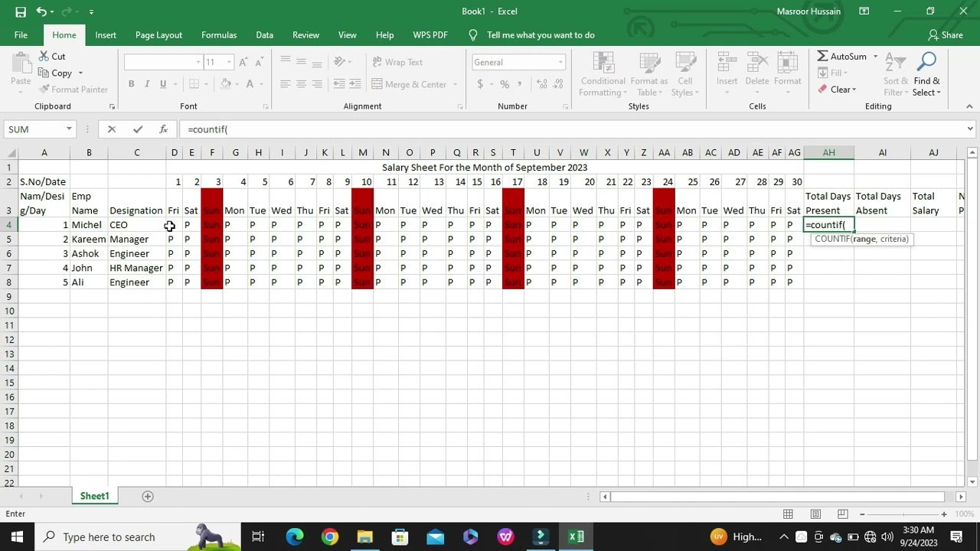Toggle Underline formatting
980x551 pixels.
pyautogui.click(x=163, y=84)
